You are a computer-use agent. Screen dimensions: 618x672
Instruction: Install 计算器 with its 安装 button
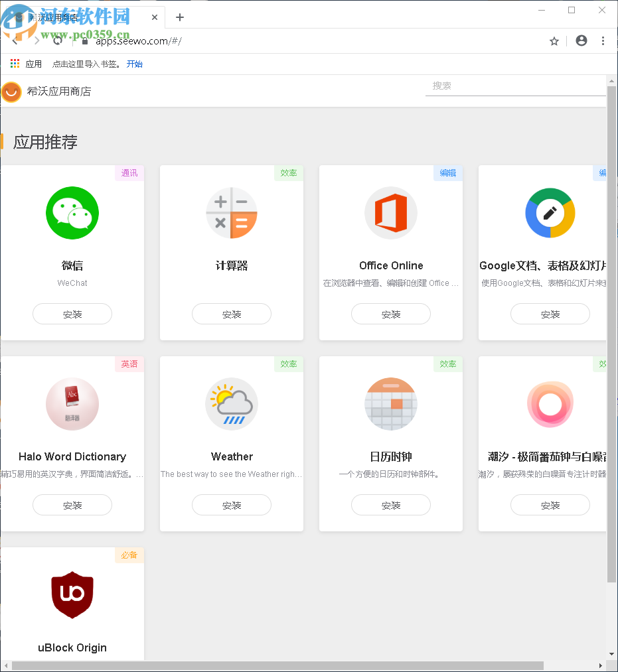232,314
